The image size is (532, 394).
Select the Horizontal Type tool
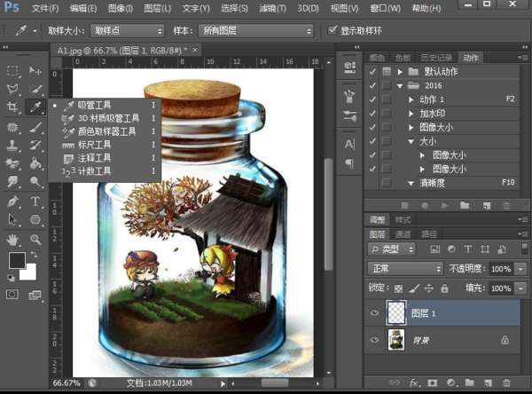pos(35,201)
